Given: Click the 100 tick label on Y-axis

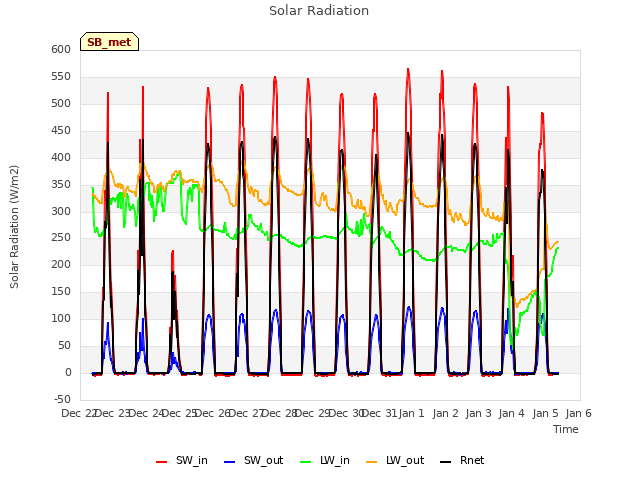Looking at the screenshot, I should pos(61,318).
